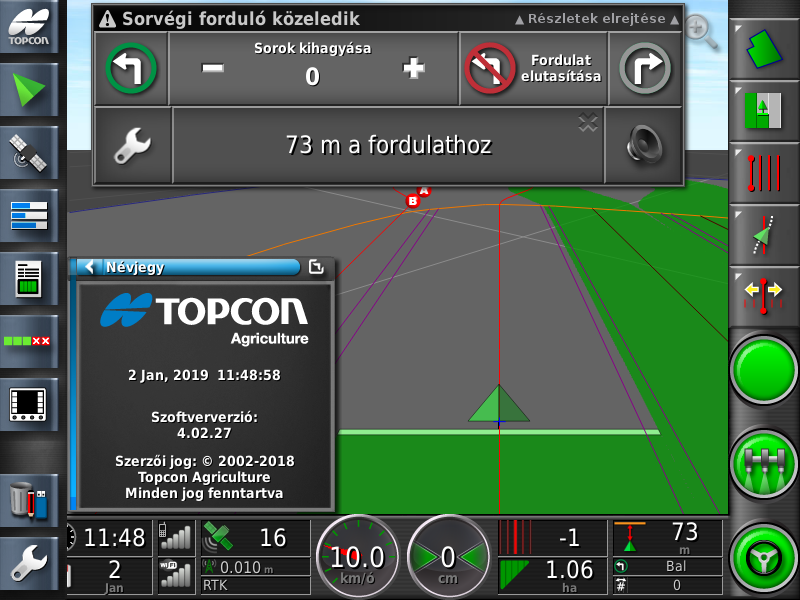
Task: Open the GPS satellite menu
Action: (29, 153)
